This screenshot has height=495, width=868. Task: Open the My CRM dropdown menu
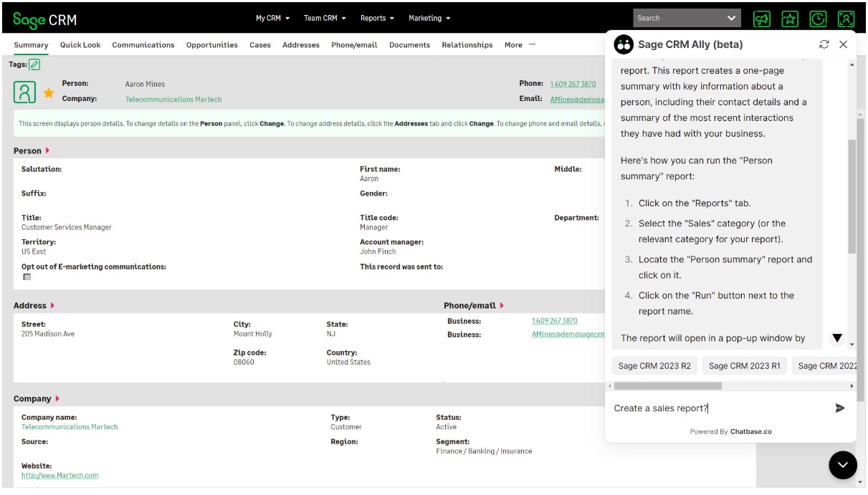[272, 18]
